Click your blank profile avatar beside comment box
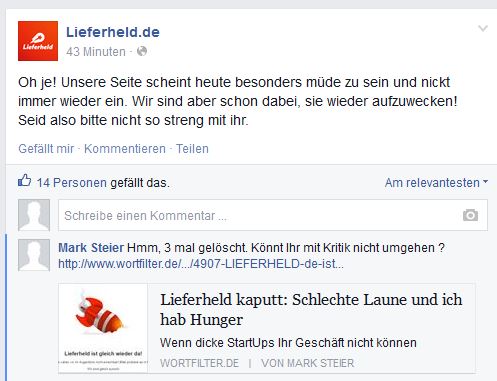 click(x=34, y=215)
